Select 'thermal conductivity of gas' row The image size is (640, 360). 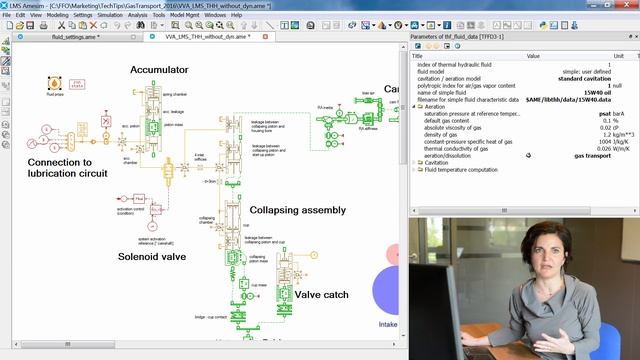click(x=524, y=149)
